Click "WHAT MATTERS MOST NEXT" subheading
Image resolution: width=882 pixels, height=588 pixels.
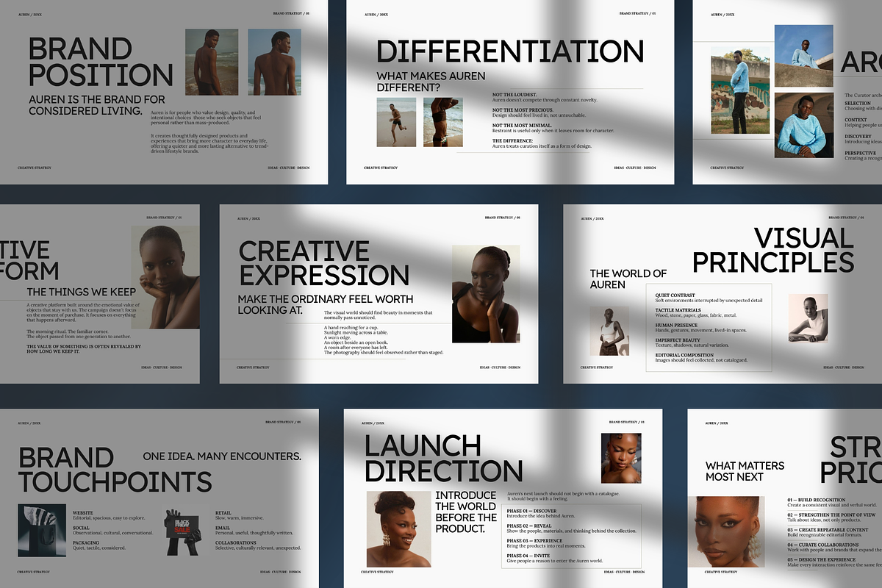pos(745,471)
